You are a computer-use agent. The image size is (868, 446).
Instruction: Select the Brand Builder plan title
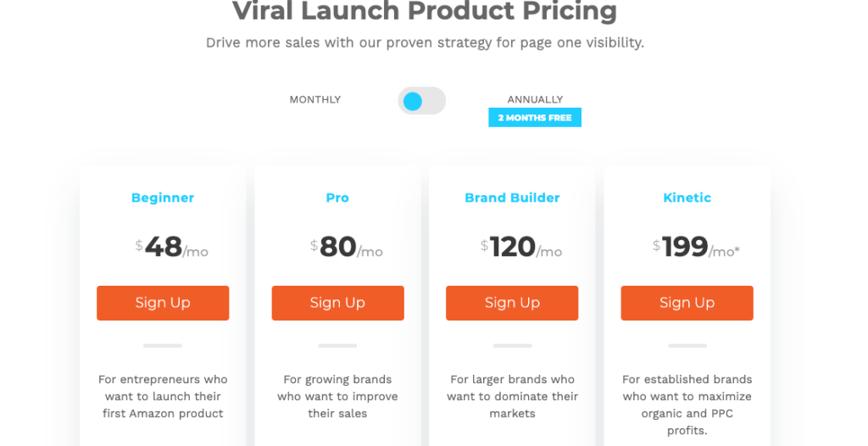click(512, 198)
